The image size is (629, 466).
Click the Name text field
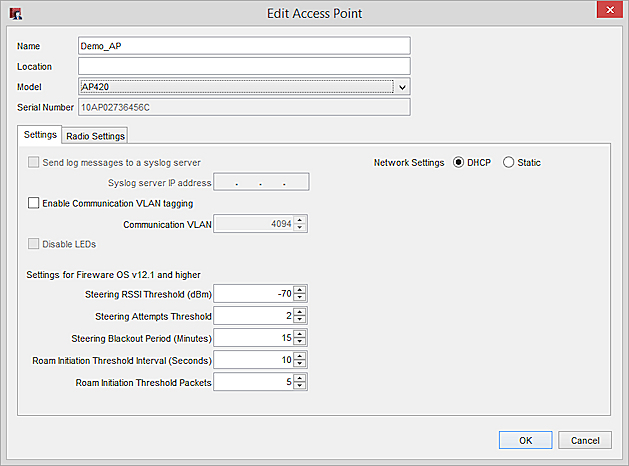pos(244,45)
